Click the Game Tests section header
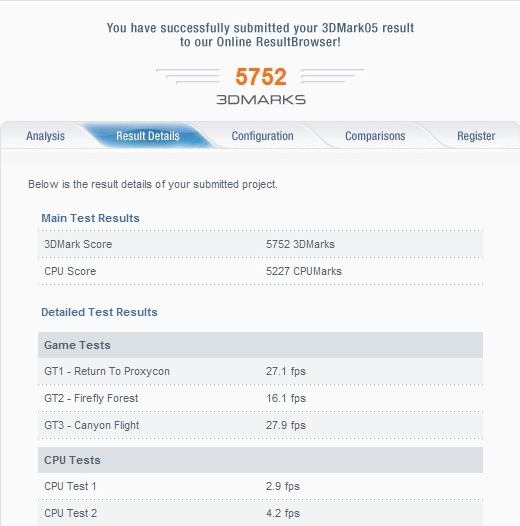 (260, 345)
